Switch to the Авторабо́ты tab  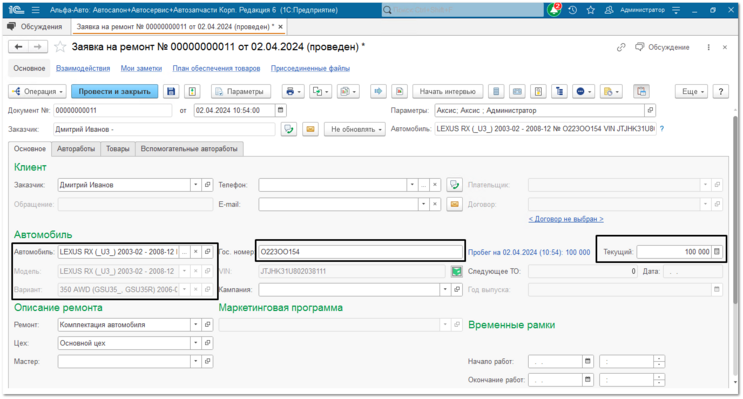pyautogui.click(x=76, y=149)
